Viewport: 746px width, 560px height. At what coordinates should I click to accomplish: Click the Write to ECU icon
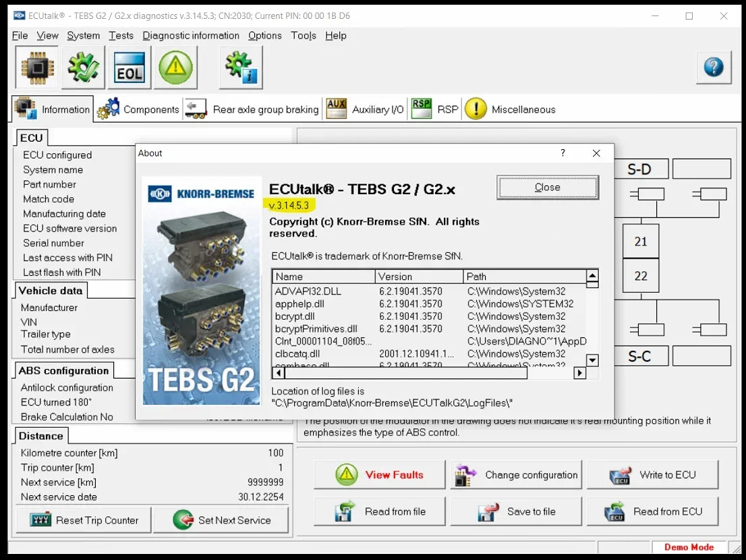click(620, 475)
